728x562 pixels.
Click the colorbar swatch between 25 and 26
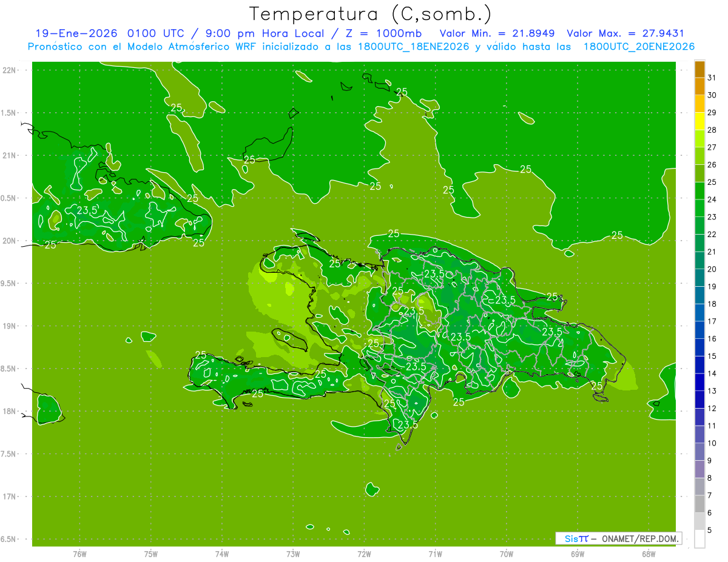coord(699,173)
